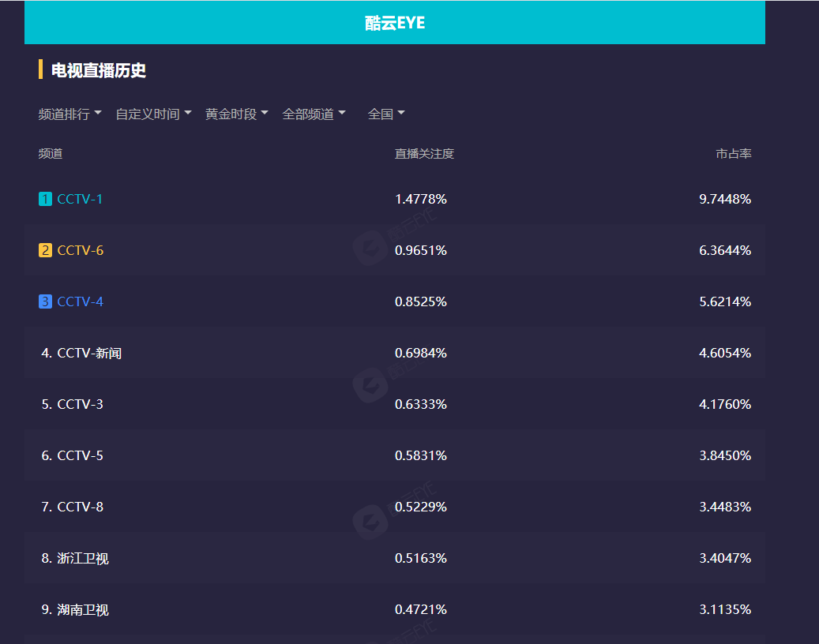Select the 4. CCTV-新闻 row
This screenshot has width=819, height=644.
(x=395, y=353)
